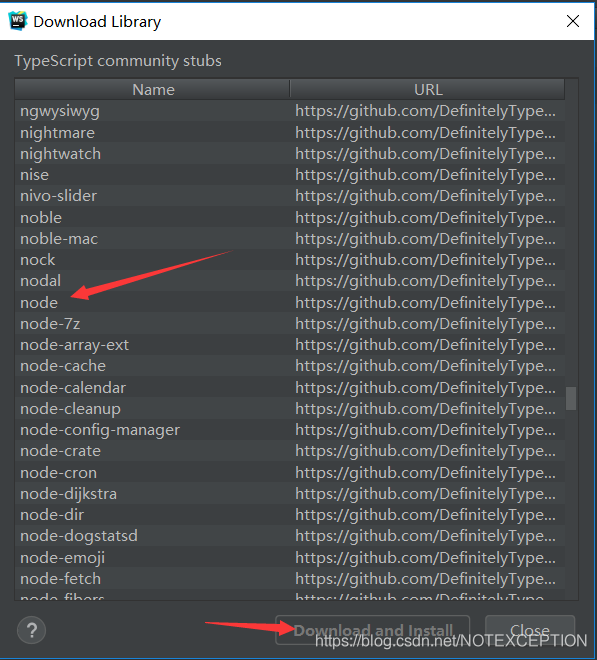Viewport: 597px width, 660px height.
Task: Click the URL cell of node-cache
Action: tap(425, 366)
